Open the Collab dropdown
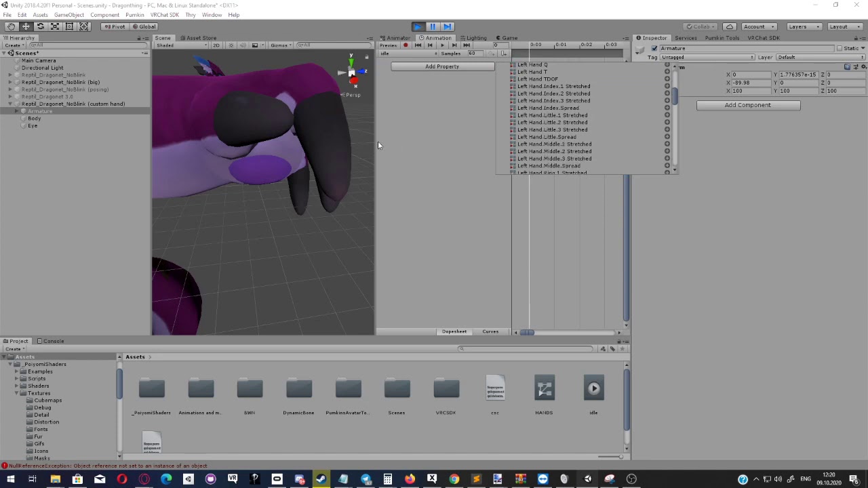Image resolution: width=868 pixels, height=488 pixels. pyautogui.click(x=701, y=26)
